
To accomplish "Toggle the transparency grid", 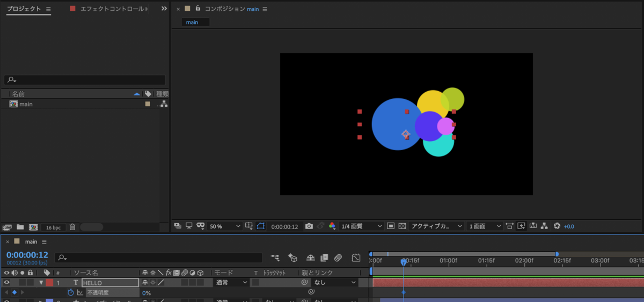I will (402, 226).
